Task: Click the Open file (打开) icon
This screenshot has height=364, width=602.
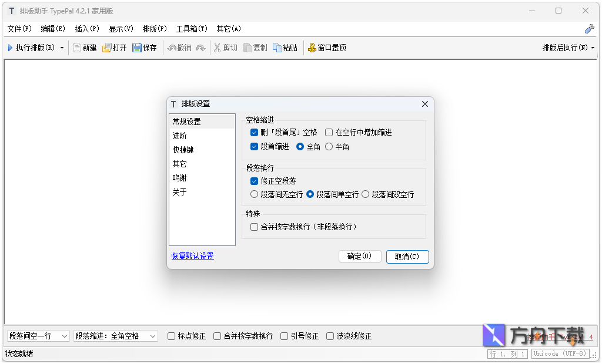Action: point(107,48)
